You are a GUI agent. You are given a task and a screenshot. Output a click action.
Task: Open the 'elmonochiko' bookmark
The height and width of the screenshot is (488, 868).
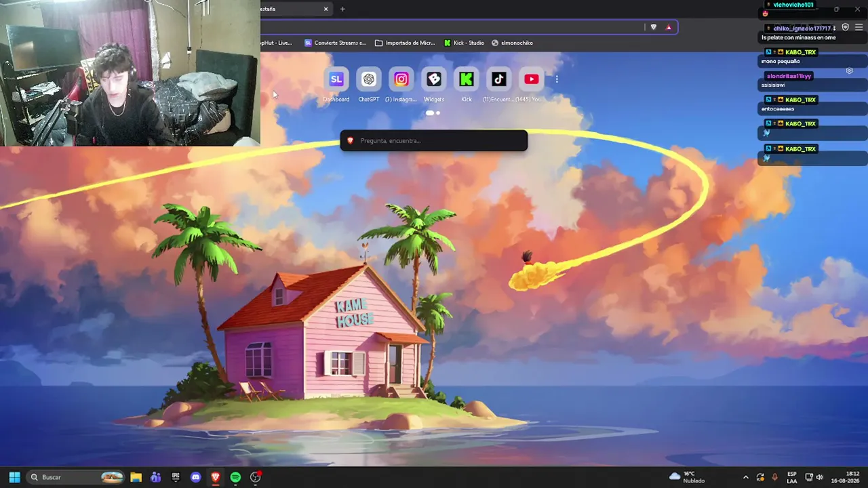pyautogui.click(x=512, y=43)
